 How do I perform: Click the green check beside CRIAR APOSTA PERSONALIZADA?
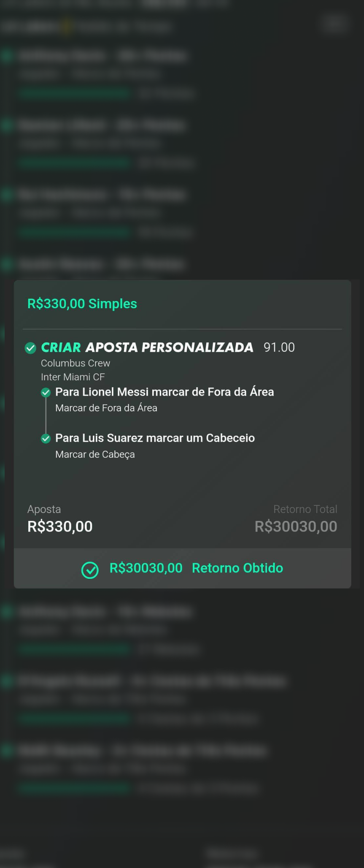click(x=30, y=348)
